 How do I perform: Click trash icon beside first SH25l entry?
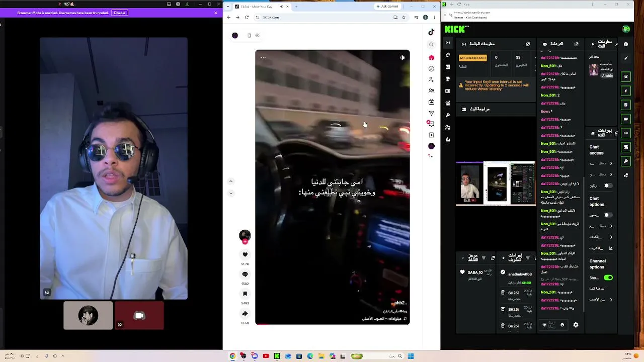503,293
